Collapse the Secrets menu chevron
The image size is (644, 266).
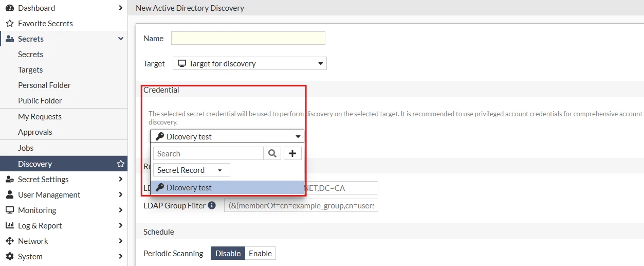121,39
